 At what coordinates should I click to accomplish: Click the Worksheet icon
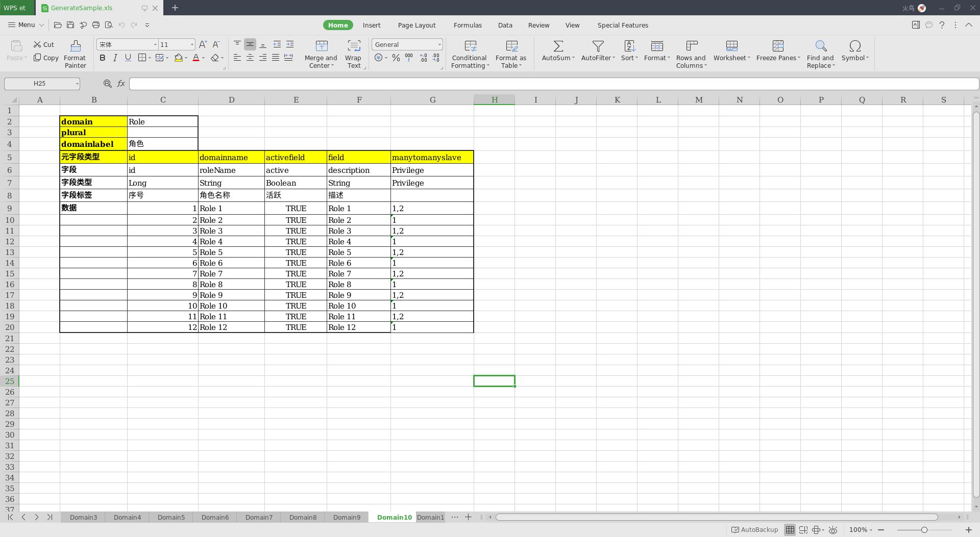[x=732, y=46]
